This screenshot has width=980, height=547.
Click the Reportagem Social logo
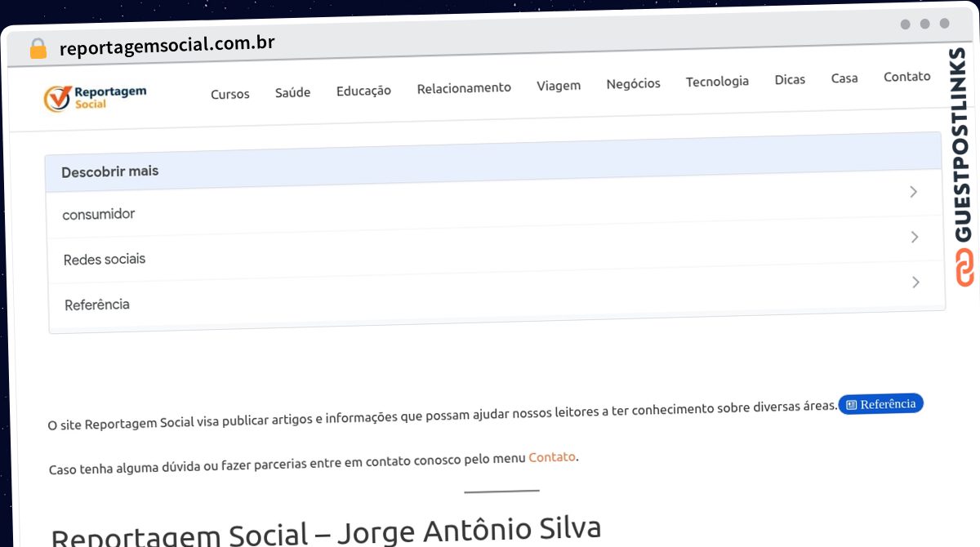tap(95, 98)
